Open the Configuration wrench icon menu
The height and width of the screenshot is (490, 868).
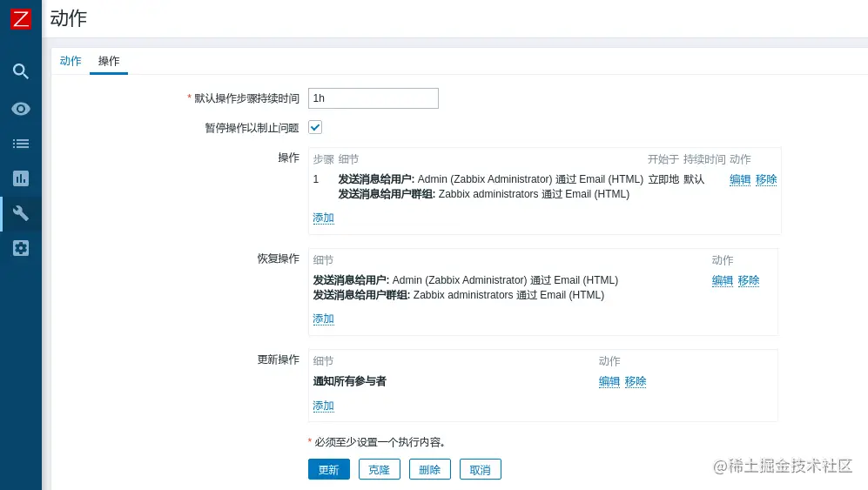(x=21, y=213)
